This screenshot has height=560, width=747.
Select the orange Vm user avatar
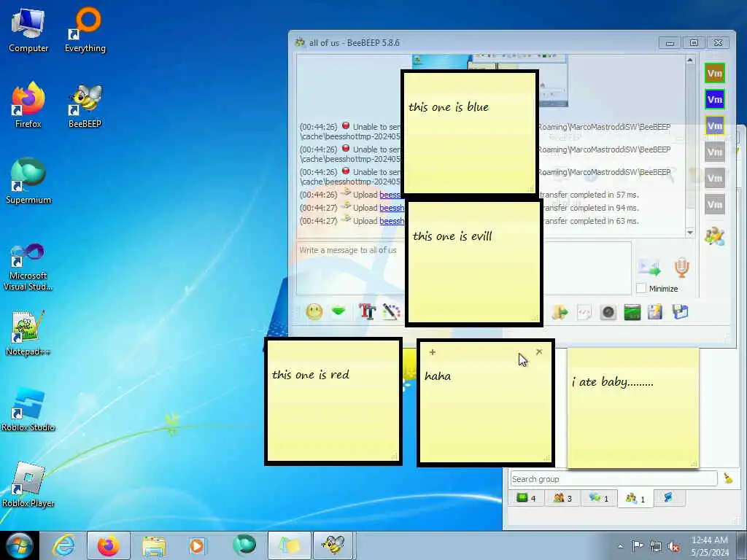click(715, 74)
